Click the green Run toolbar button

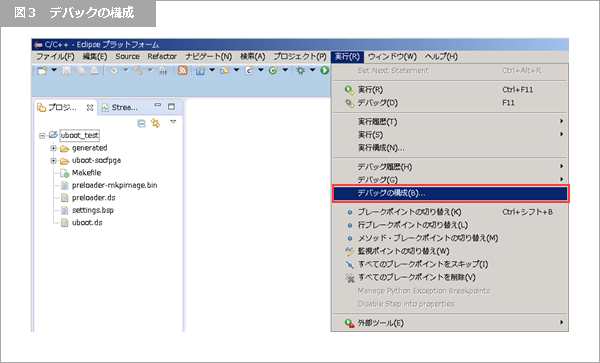(x=324, y=70)
